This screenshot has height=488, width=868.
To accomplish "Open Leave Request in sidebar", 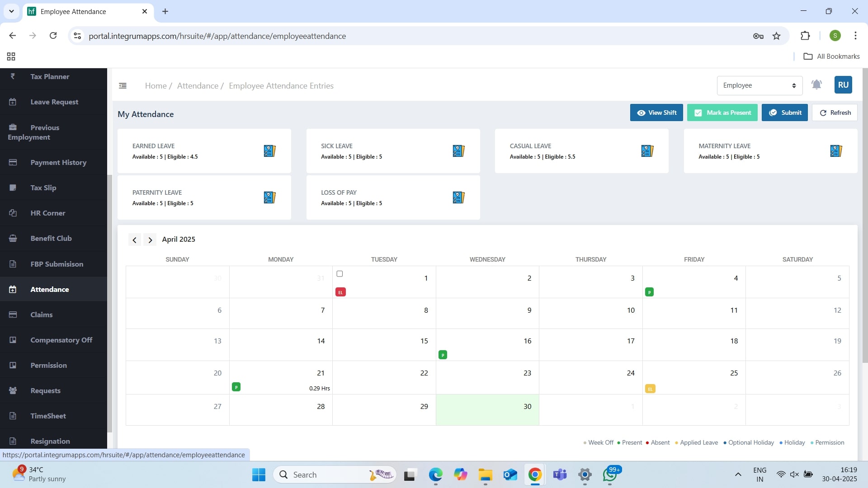I will (x=54, y=102).
